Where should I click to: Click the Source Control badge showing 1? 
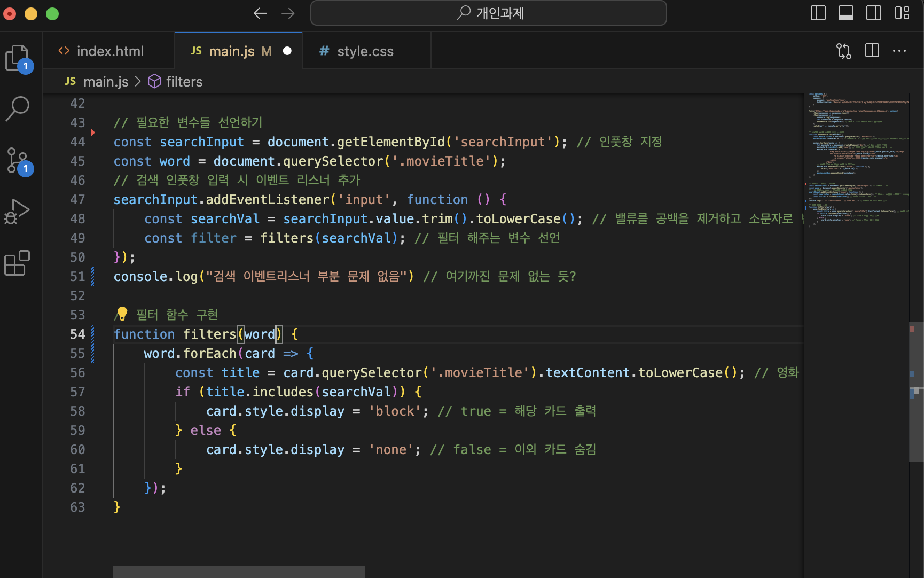point(25,169)
